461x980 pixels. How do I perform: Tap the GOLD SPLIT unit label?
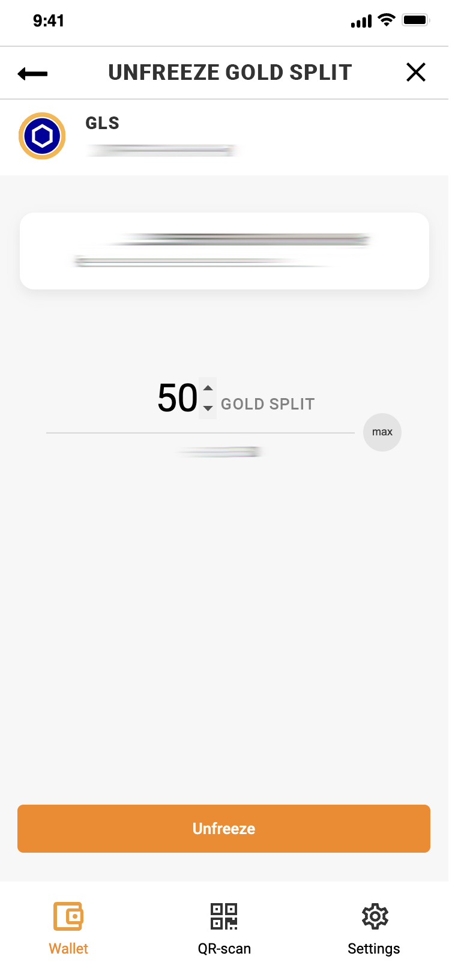[x=268, y=404]
